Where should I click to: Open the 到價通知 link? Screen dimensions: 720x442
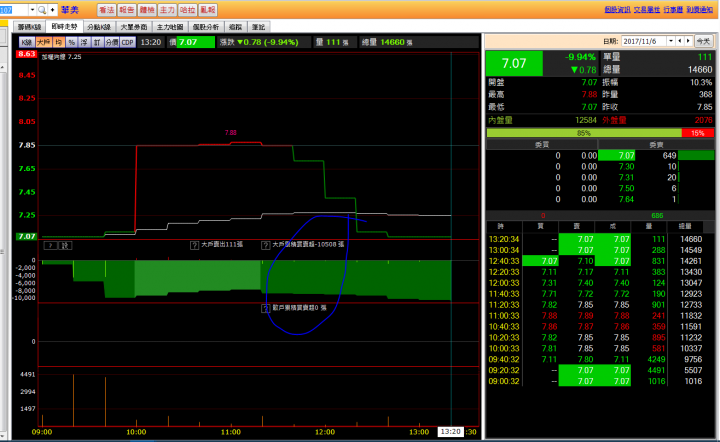[x=700, y=9]
